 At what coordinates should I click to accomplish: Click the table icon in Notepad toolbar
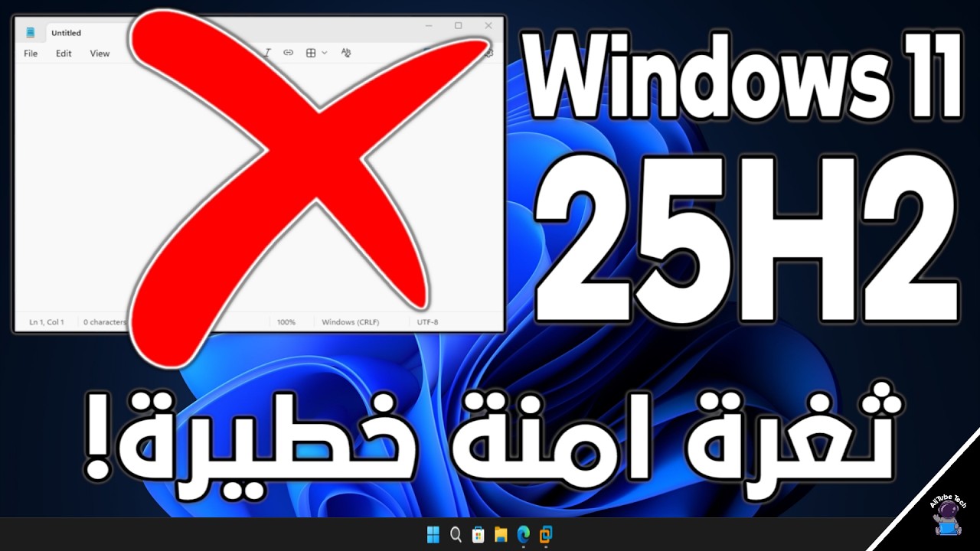point(311,53)
